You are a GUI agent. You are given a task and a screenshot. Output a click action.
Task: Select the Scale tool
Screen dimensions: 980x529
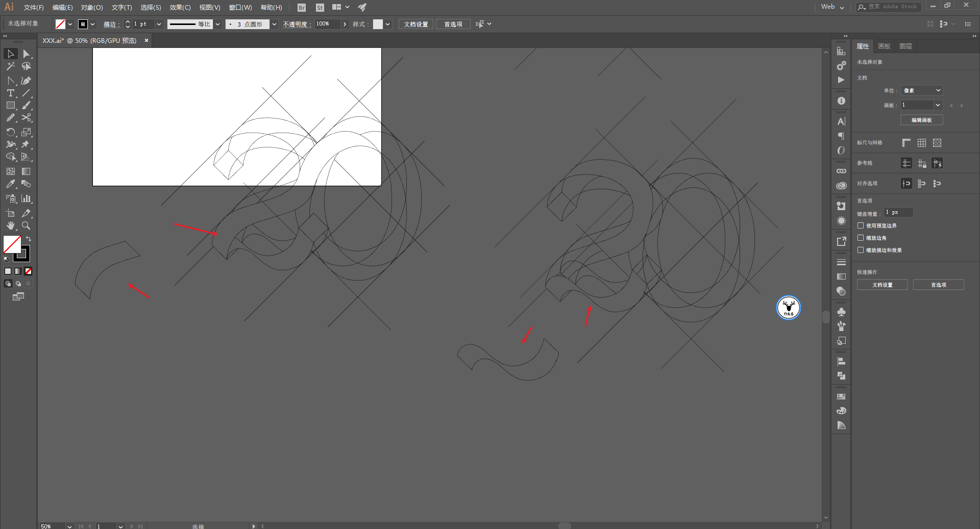point(27,132)
